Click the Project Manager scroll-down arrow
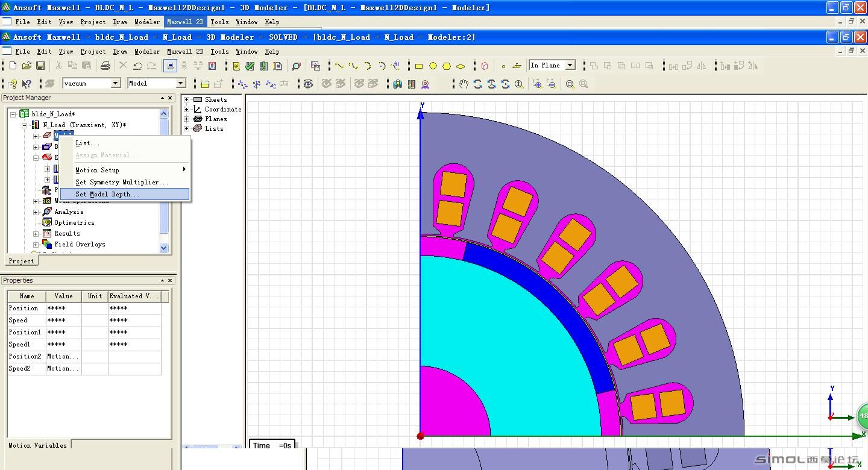The image size is (868, 470). coord(164,248)
